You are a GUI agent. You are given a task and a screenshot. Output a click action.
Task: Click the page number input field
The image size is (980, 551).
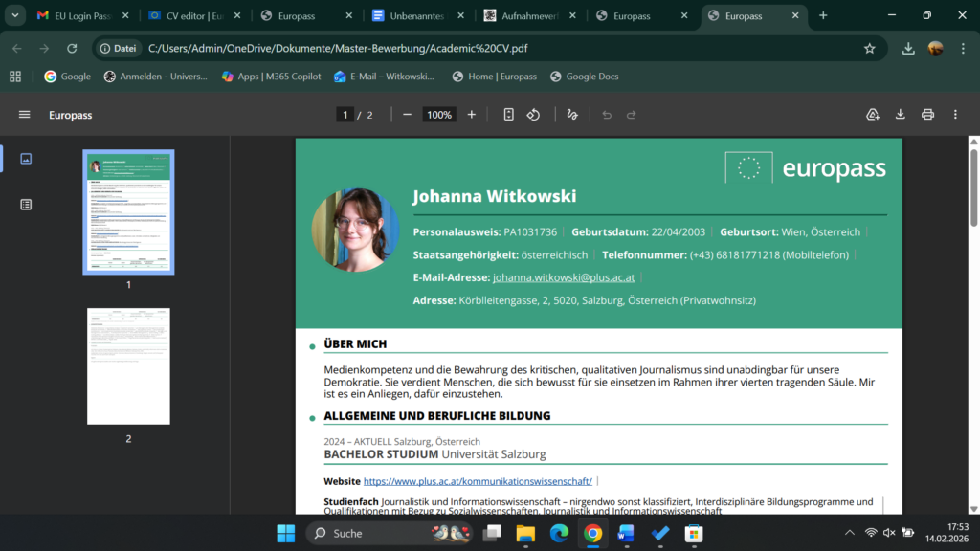click(345, 115)
